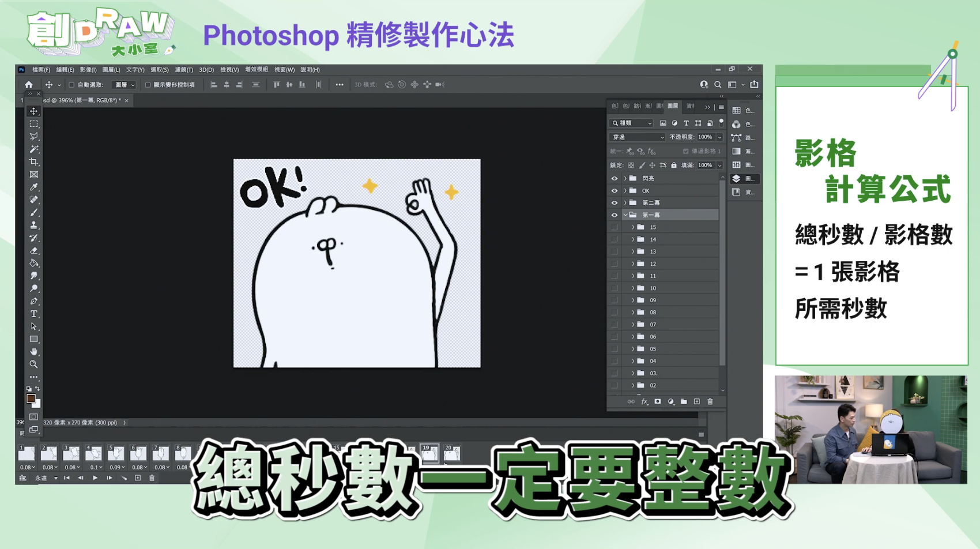Viewport: 980px width, 549px height.
Task: Click align left edges icon
Action: pos(213,85)
